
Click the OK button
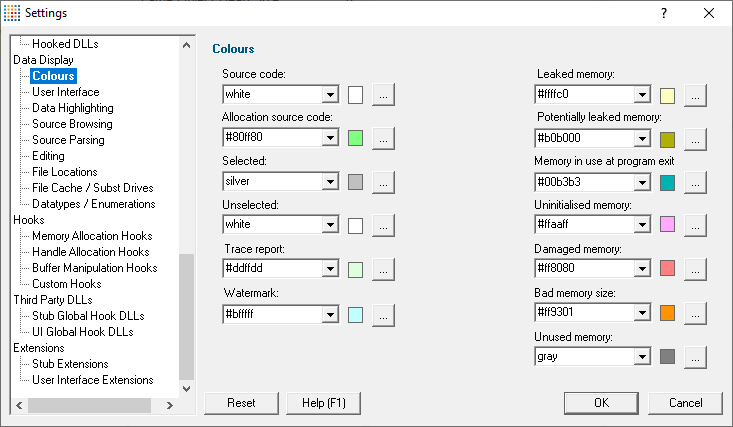pos(601,403)
